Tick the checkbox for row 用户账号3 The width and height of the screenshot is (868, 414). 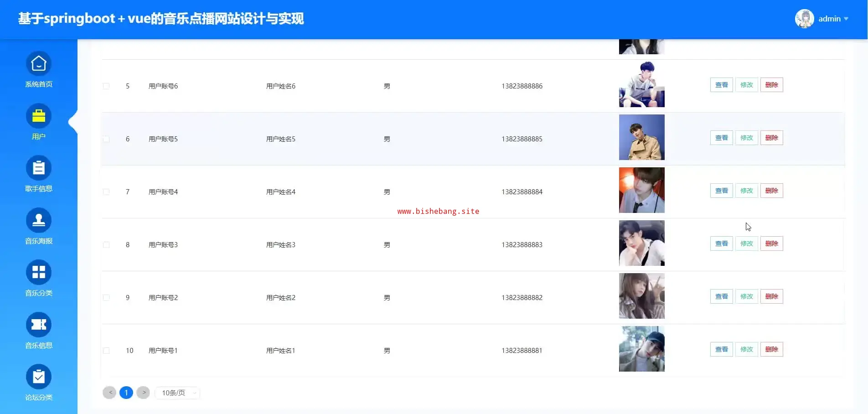[x=106, y=245]
